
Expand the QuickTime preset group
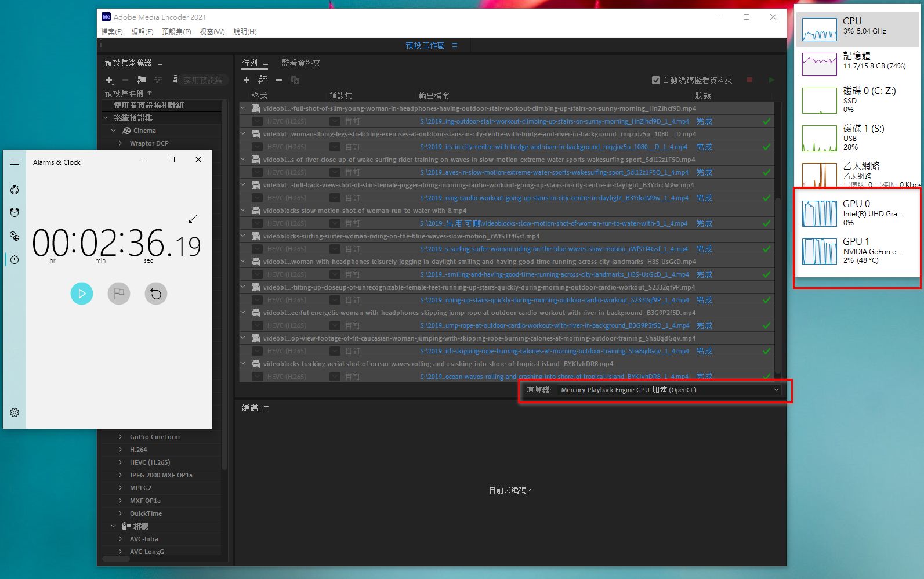point(120,513)
